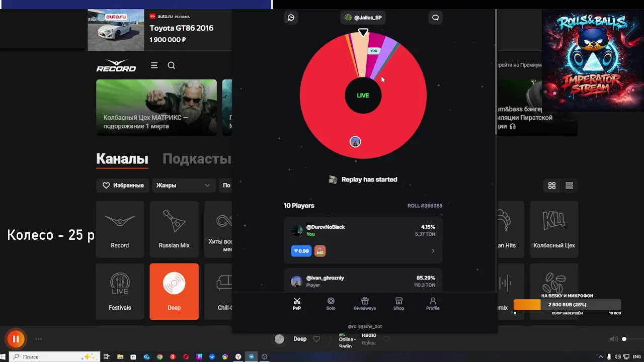The height and width of the screenshot is (362, 644).
Task: Play the Record channel
Action: click(x=120, y=229)
